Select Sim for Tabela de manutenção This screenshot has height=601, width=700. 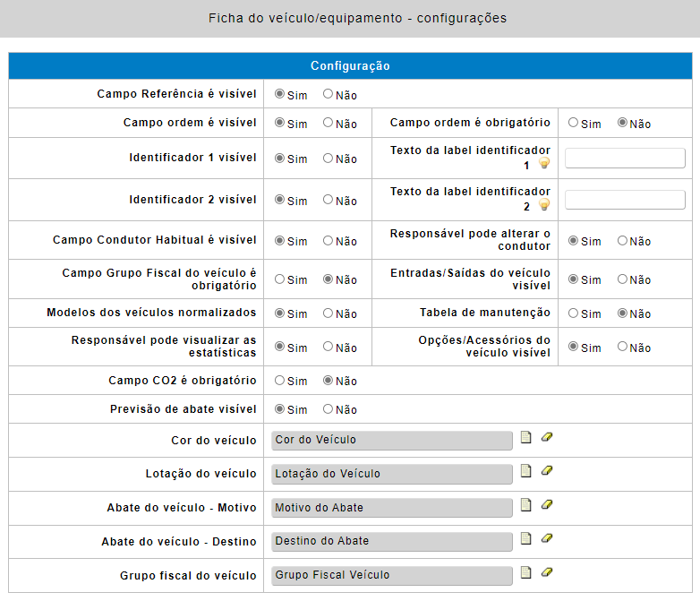click(x=574, y=313)
